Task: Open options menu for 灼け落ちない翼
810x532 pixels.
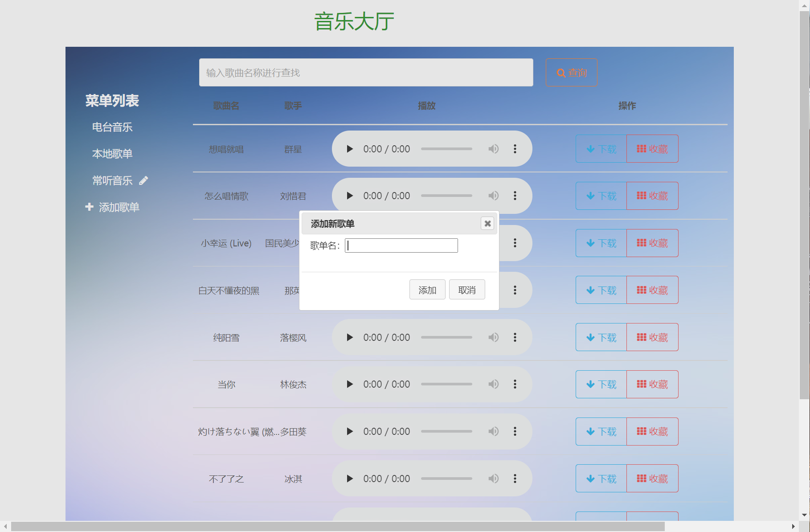Action: [515, 431]
